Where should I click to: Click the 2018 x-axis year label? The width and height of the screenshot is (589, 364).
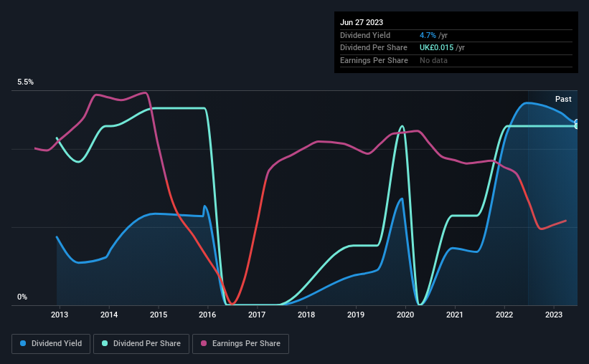(x=306, y=315)
